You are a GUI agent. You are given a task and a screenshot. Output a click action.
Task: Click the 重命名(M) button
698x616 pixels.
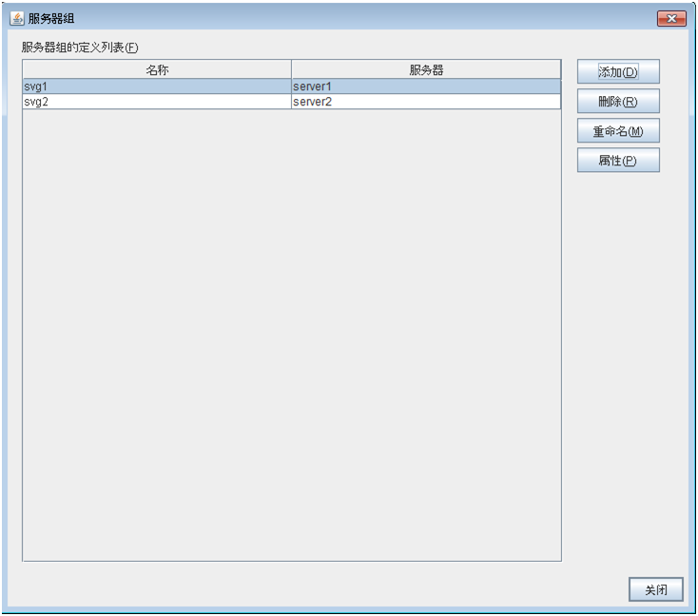pos(618,131)
